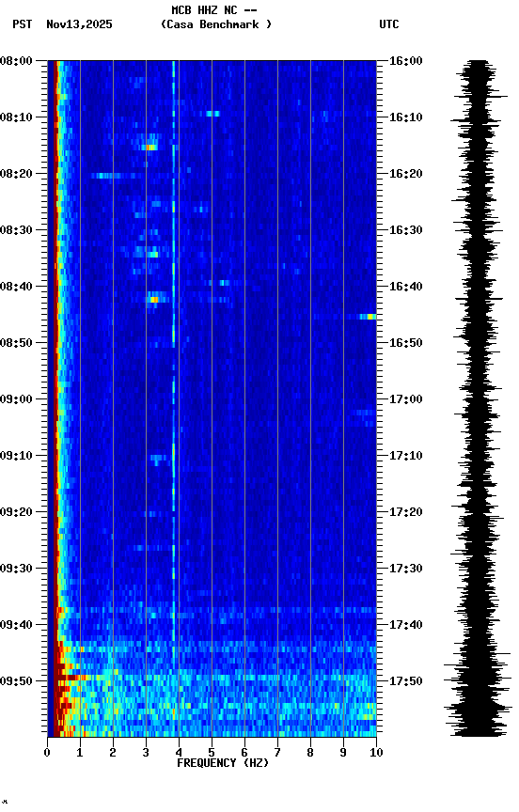Viewport: 519px width, 812px height.
Task: Click the 16:40 UTC time label
Action: tap(406, 287)
